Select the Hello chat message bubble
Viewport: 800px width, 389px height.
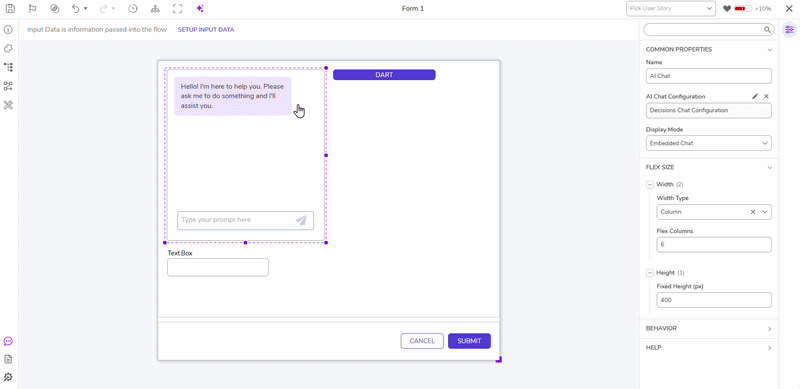pos(233,96)
